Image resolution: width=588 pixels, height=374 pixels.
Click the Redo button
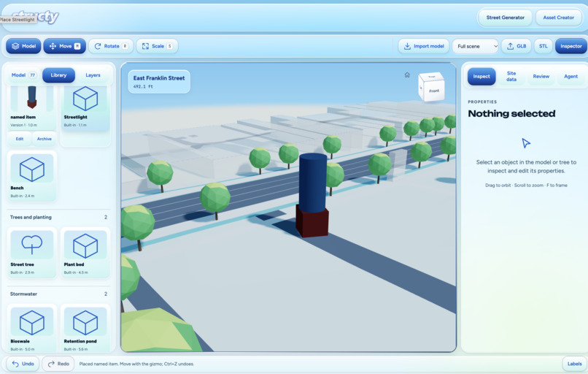pos(58,364)
